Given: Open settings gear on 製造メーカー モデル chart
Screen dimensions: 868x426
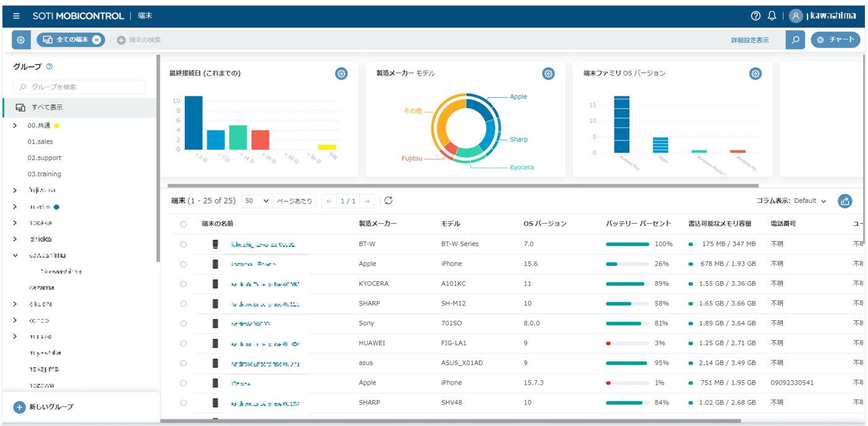Looking at the screenshot, I should [548, 74].
